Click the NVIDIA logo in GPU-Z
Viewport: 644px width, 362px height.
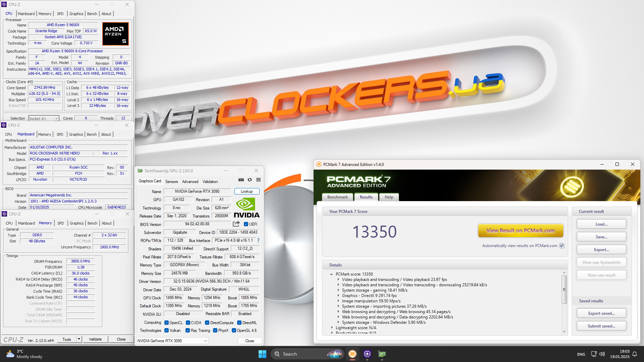pos(247,207)
